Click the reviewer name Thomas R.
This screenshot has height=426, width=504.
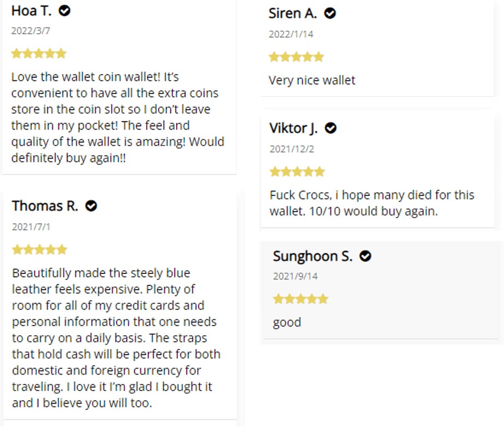tap(45, 206)
